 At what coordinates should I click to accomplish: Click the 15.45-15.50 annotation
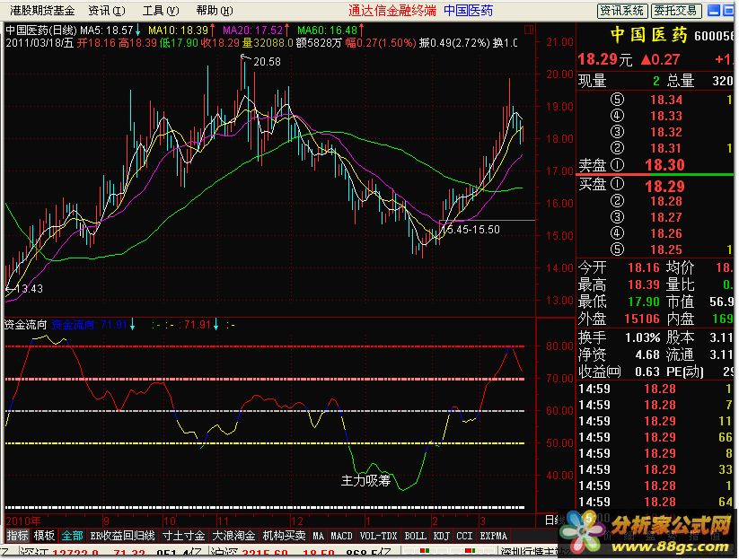[470, 230]
